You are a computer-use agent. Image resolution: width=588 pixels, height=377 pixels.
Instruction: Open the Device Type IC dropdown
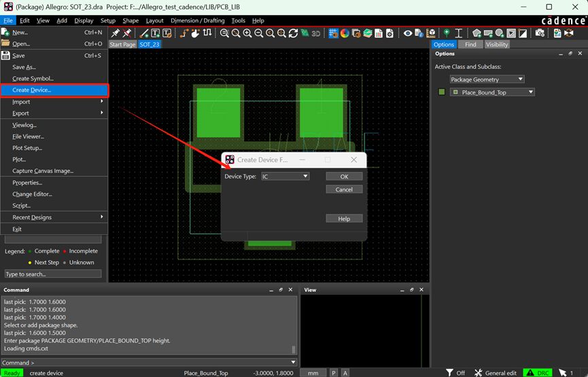[x=286, y=176]
